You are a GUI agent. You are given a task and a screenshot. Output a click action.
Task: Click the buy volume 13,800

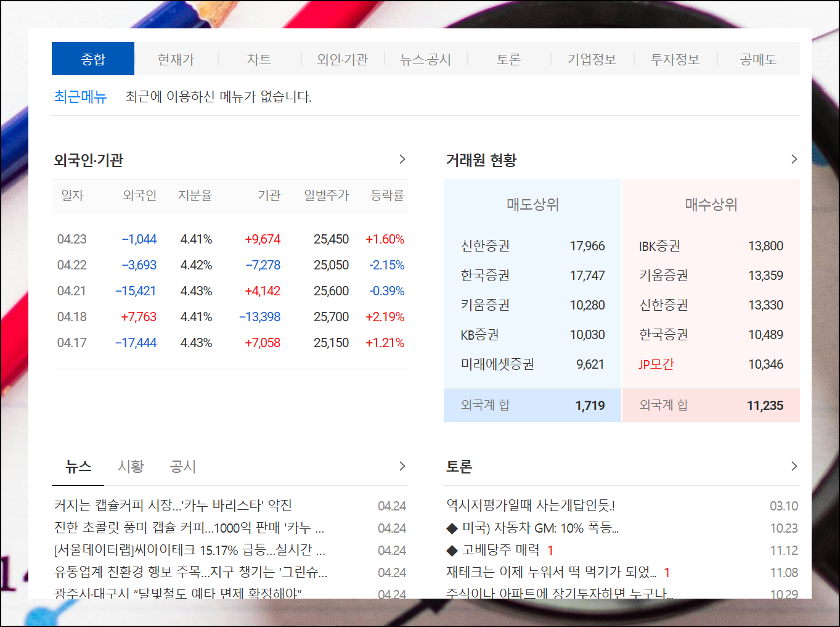coord(766,246)
